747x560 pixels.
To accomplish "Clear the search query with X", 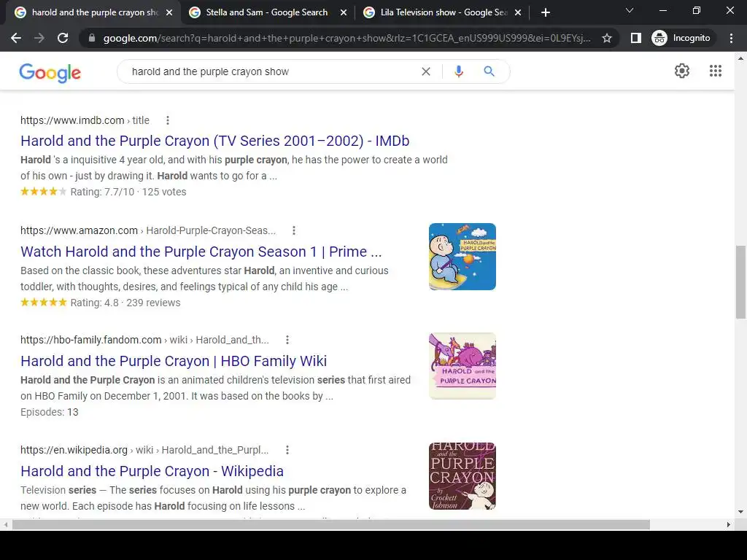I will click(x=426, y=71).
